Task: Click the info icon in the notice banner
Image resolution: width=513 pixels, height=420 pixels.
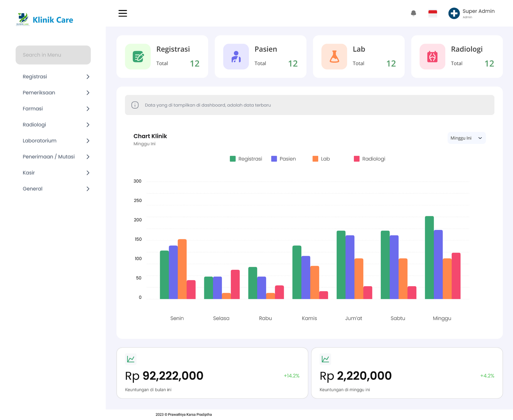Action: [x=135, y=105]
